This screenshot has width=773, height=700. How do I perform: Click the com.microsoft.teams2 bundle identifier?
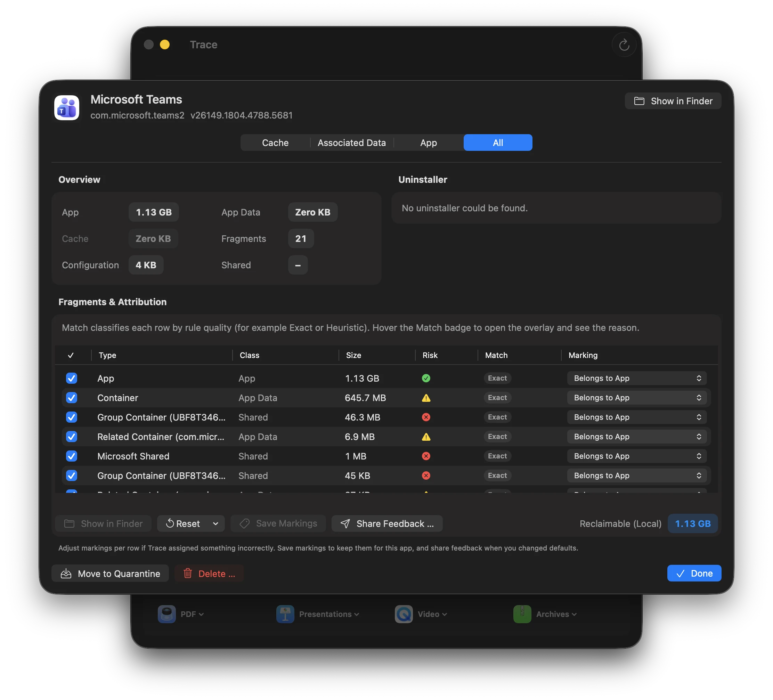[x=137, y=115]
